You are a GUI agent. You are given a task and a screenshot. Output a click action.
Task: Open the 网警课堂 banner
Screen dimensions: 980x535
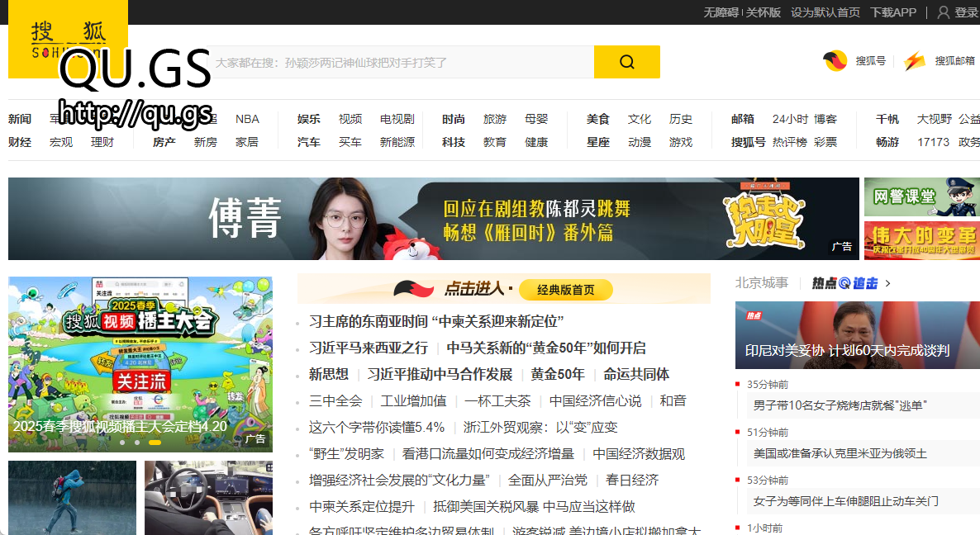(x=922, y=196)
